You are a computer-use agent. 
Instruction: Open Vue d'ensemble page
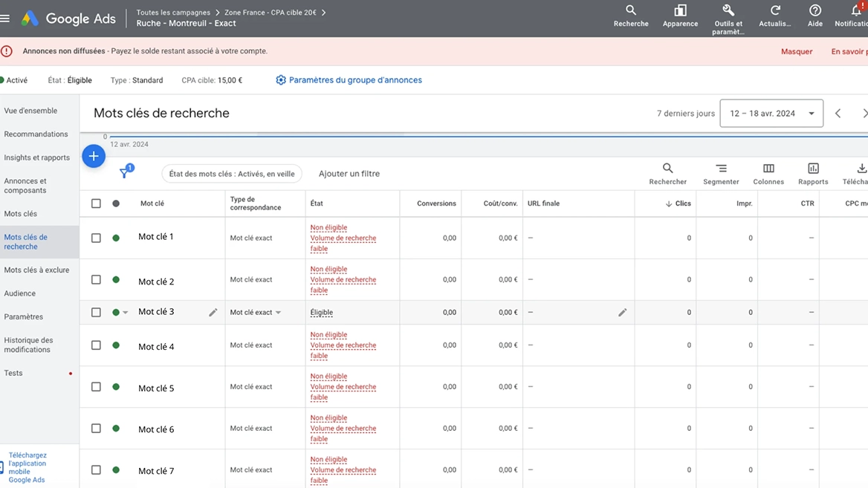pos(30,111)
